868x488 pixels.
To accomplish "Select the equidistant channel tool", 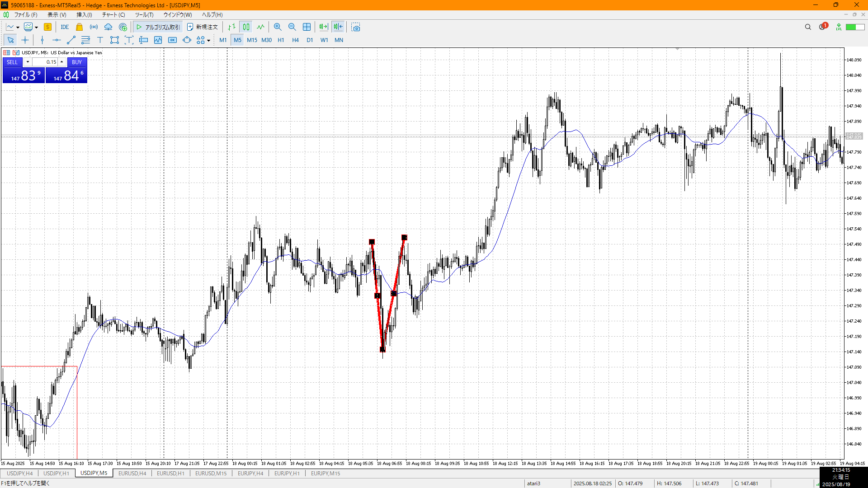I will click(x=85, y=40).
